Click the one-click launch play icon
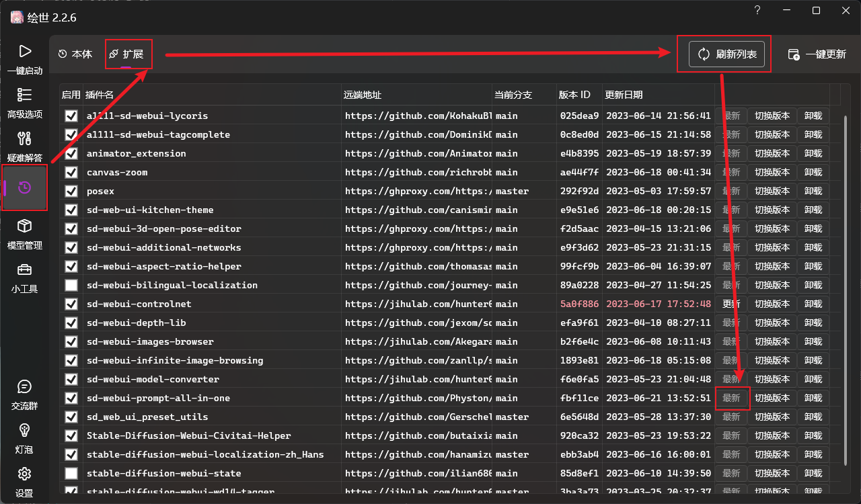The height and width of the screenshot is (504, 861). click(x=25, y=52)
